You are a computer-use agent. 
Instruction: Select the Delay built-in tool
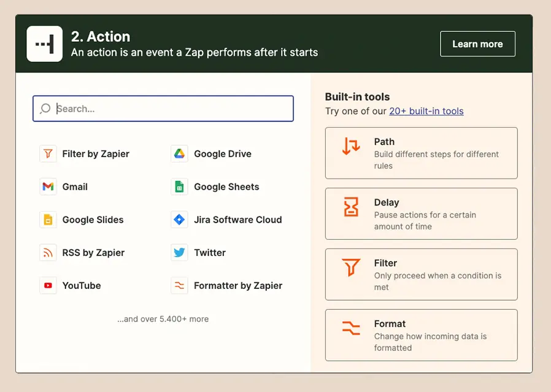coord(421,213)
